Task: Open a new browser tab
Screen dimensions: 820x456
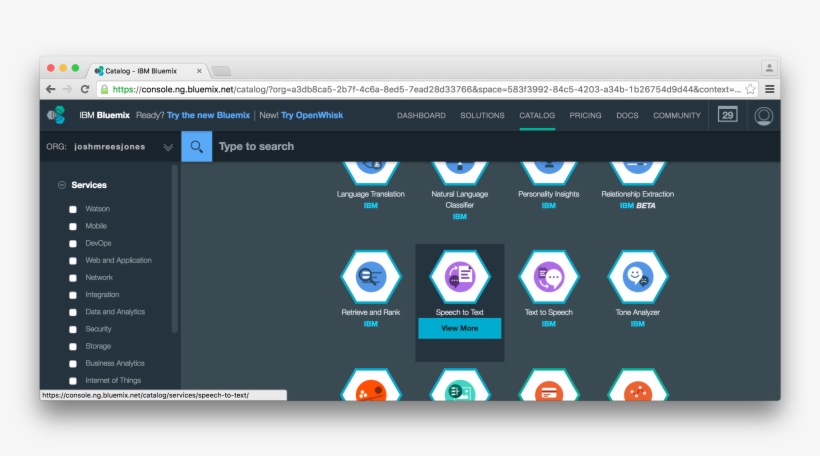Action: [x=221, y=71]
